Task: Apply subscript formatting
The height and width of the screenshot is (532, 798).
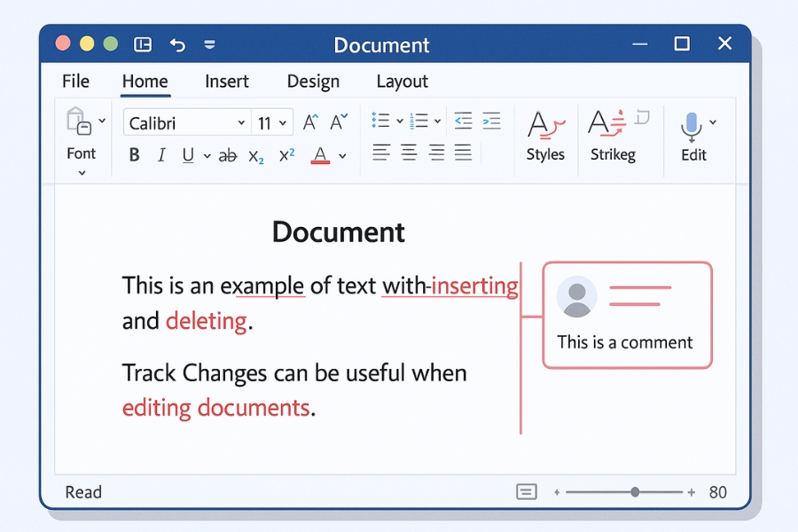Action: pyautogui.click(x=255, y=156)
